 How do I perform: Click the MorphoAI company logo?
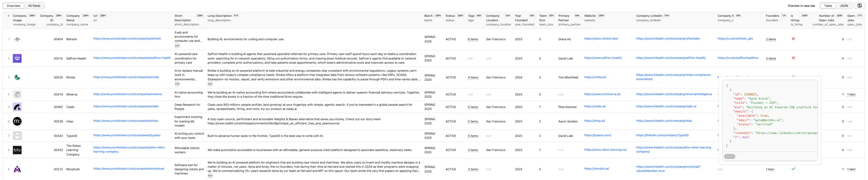pyautogui.click(x=17, y=169)
